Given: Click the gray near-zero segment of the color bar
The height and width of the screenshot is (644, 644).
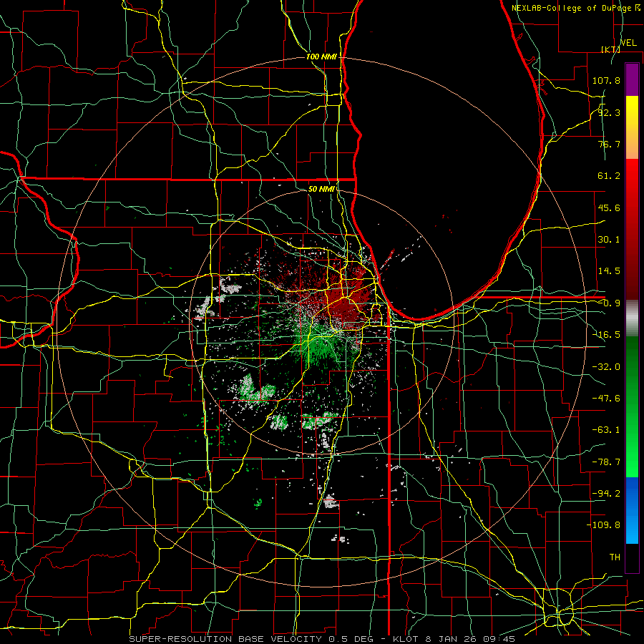Looking at the screenshot, I should [x=632, y=318].
